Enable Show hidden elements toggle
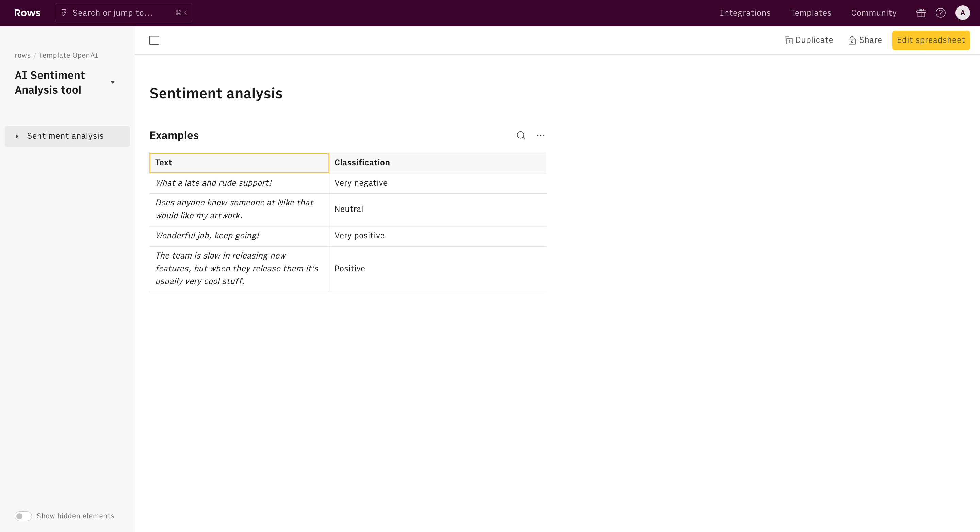This screenshot has width=980, height=532. [x=23, y=516]
